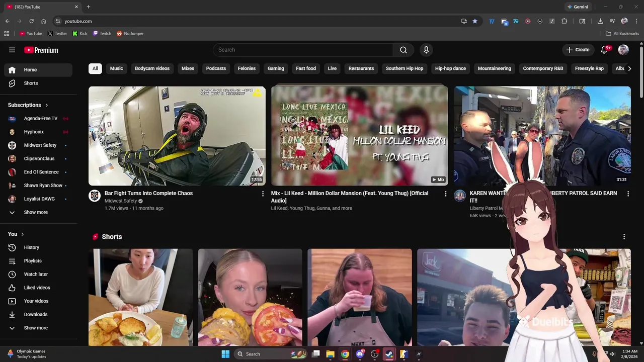Screen dimensions: 644x362
Task: Open a new Chrome tab
Action: coord(89,7)
